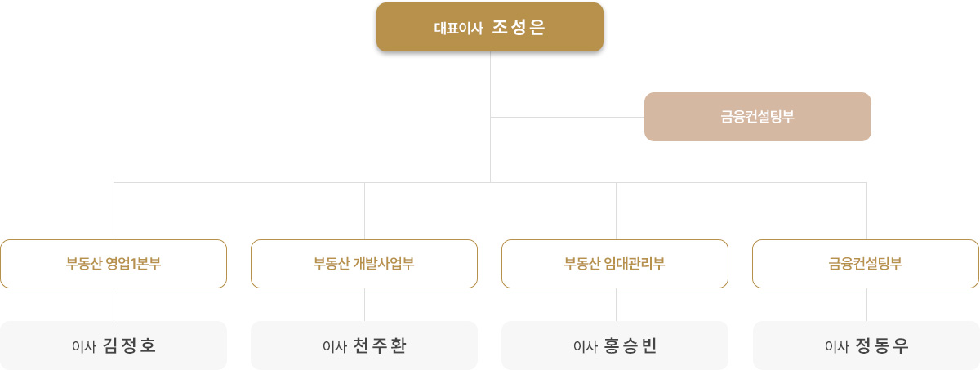Select the CEO name 조성은

point(519,27)
